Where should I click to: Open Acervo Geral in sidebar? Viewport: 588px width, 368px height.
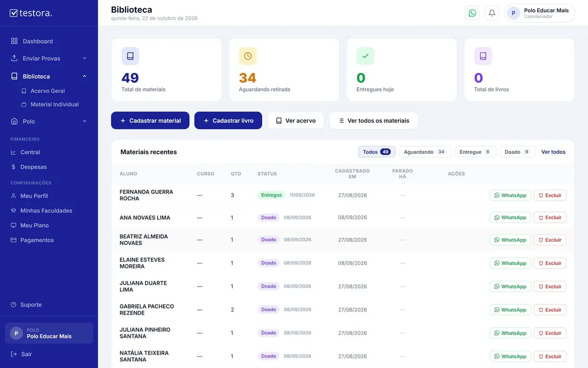coord(48,91)
